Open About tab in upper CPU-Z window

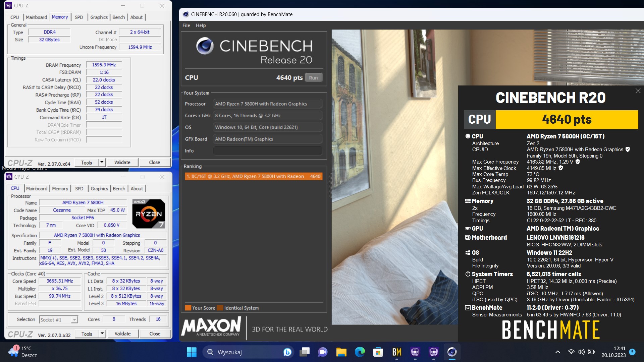136,17
